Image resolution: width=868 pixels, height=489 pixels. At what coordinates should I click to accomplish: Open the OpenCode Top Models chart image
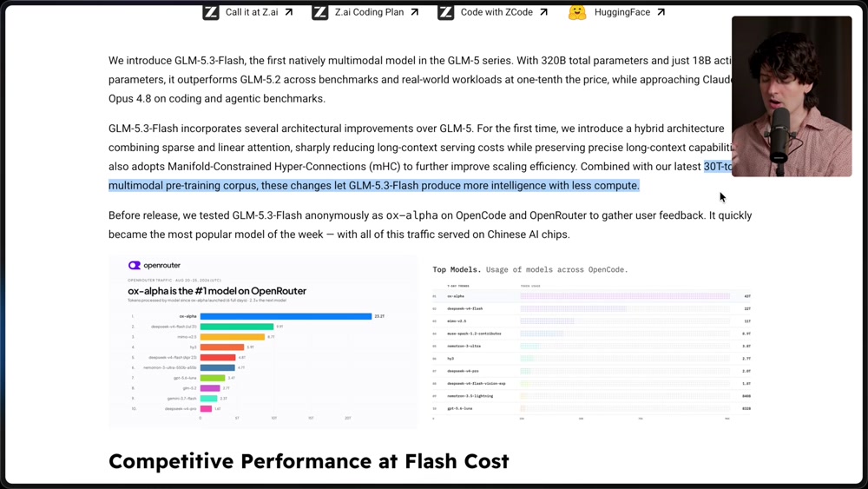click(x=592, y=341)
